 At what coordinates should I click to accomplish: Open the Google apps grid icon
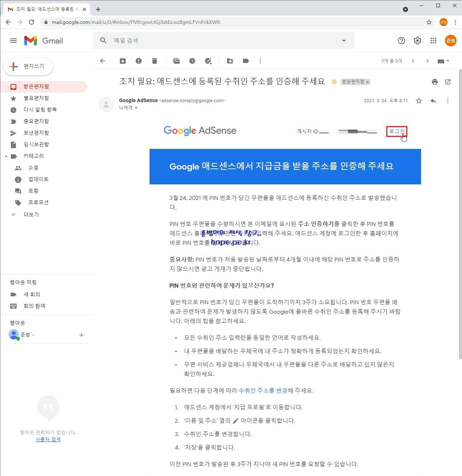[x=433, y=41]
